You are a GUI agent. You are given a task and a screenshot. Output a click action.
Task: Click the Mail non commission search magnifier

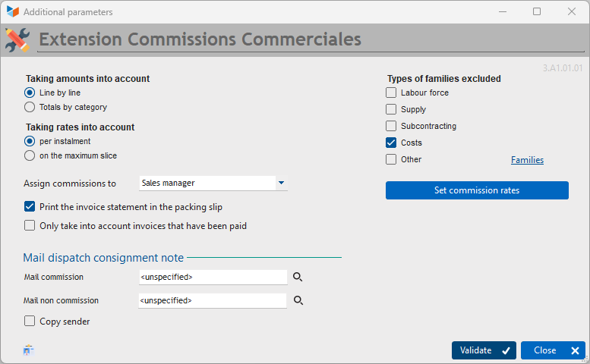(x=298, y=300)
